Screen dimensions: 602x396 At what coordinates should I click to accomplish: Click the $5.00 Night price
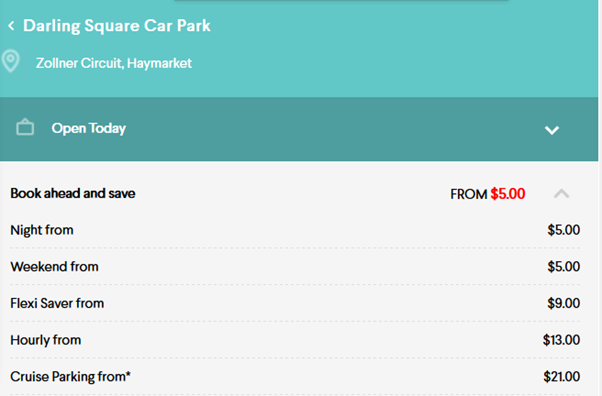[564, 230]
